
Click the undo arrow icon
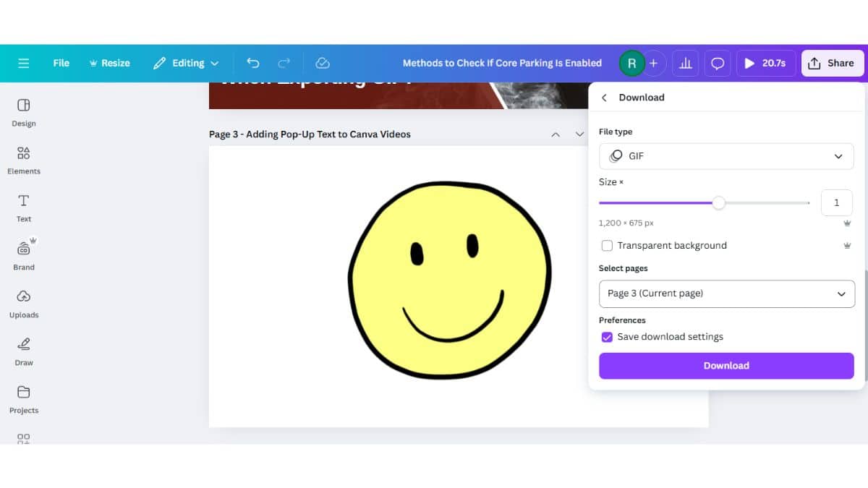(x=252, y=63)
